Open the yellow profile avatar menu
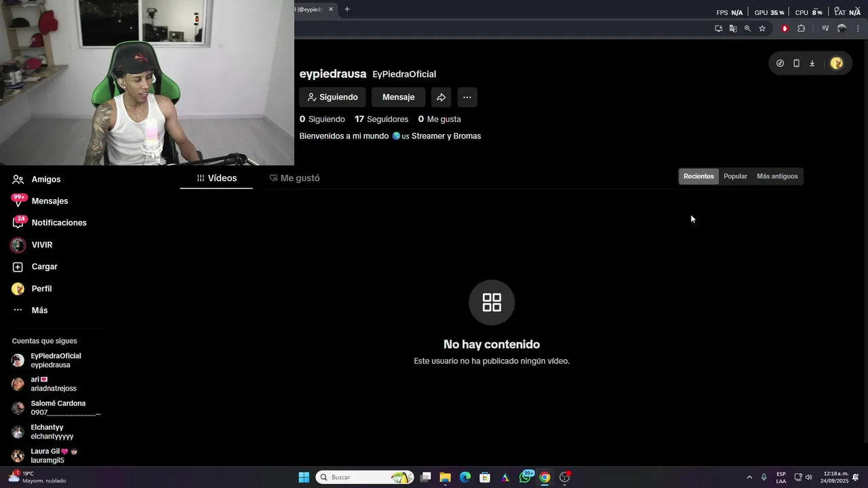The height and width of the screenshot is (488, 868). coord(837,63)
